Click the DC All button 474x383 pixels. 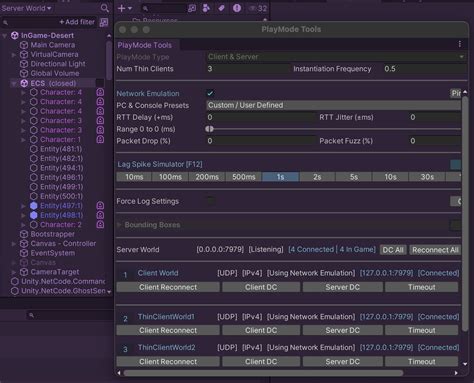(x=393, y=250)
